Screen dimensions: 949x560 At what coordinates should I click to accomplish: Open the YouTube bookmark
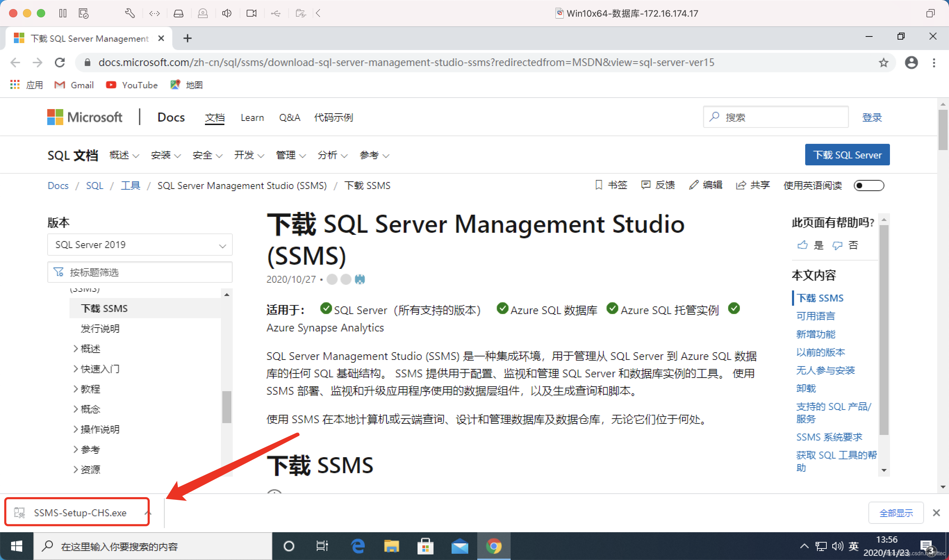[x=132, y=85]
